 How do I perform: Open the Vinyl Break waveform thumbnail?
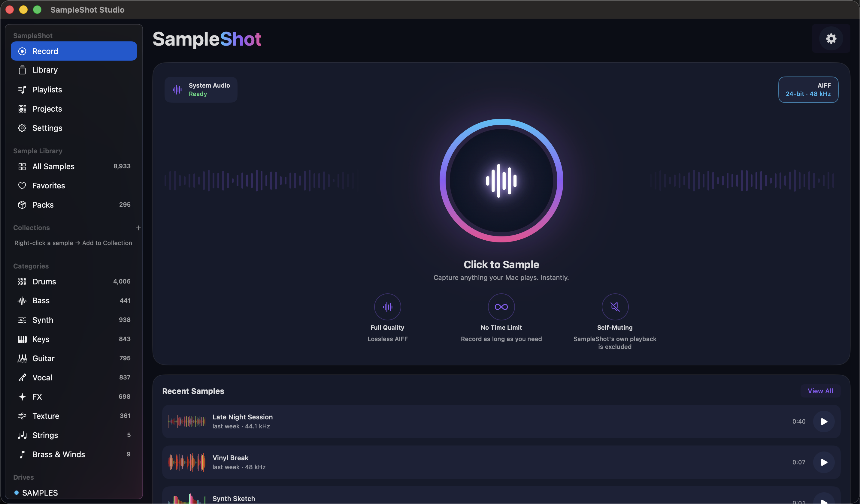[x=187, y=462]
